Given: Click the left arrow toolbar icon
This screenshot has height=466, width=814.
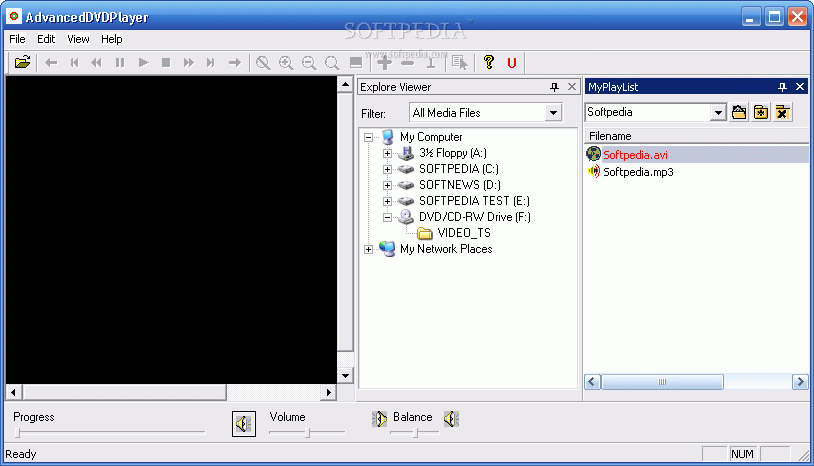Looking at the screenshot, I should coord(51,63).
